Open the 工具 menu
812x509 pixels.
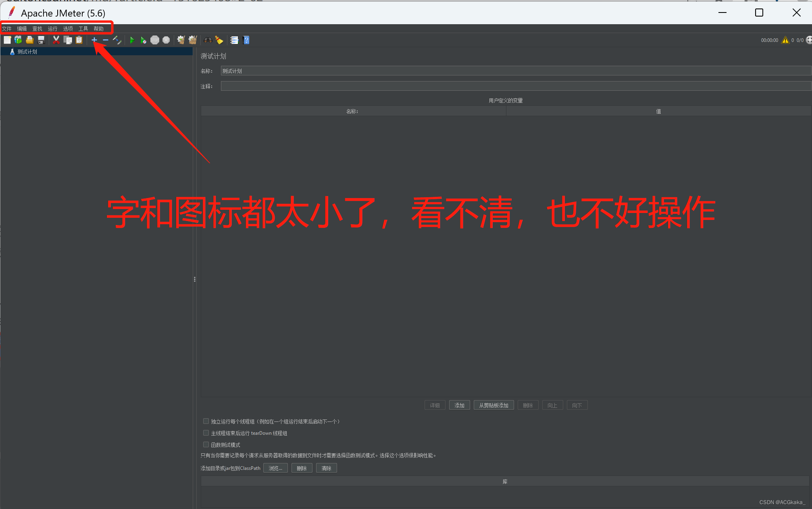(83, 29)
